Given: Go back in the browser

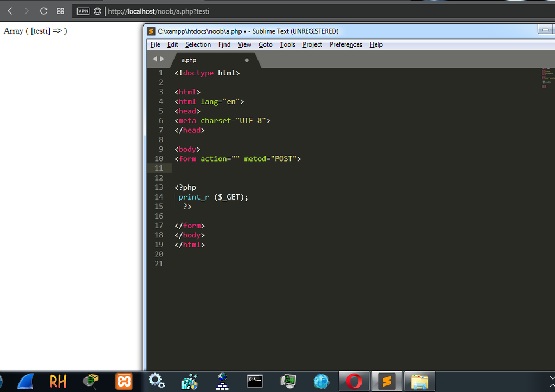Looking at the screenshot, I should (x=10, y=11).
